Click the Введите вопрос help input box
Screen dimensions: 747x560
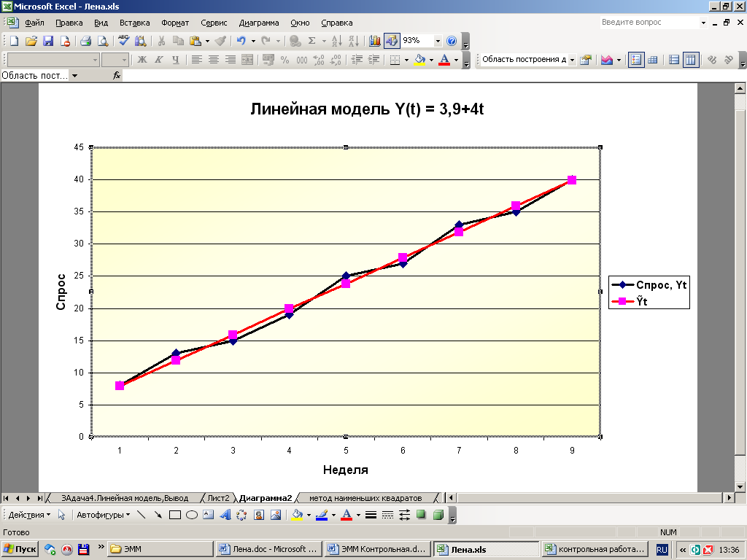click(x=648, y=23)
